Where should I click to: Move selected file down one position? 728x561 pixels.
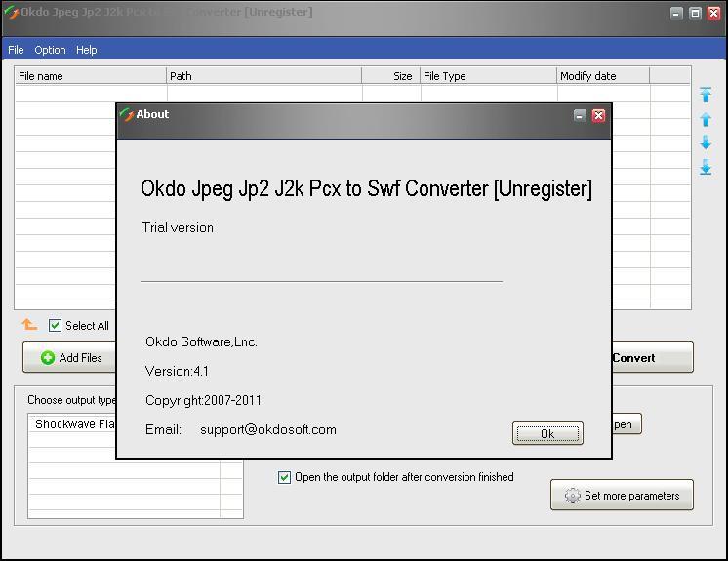point(706,142)
